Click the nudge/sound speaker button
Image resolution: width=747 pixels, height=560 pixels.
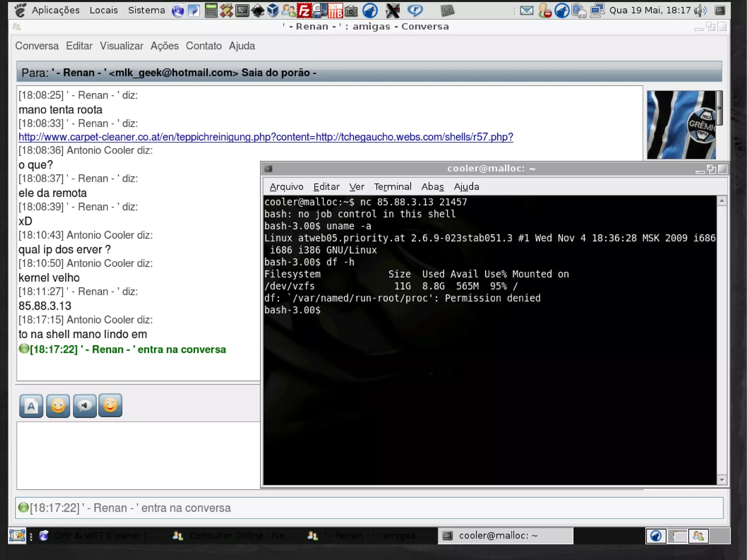click(85, 405)
